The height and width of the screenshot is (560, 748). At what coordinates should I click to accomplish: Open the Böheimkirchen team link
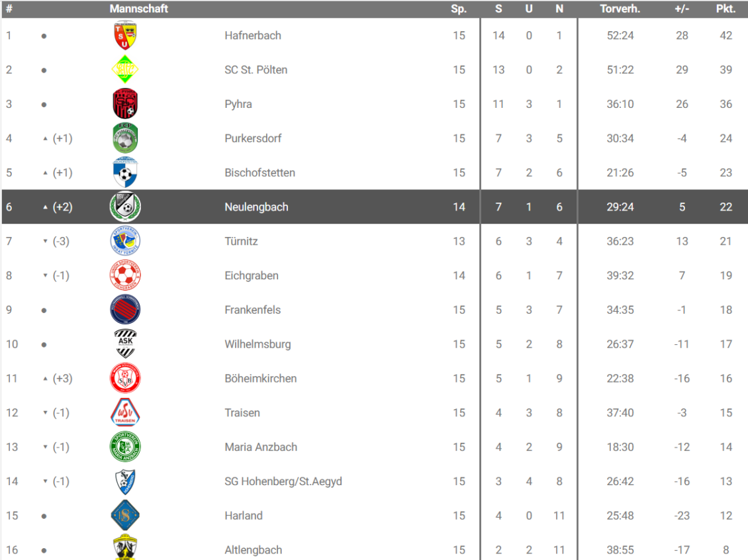pyautogui.click(x=260, y=379)
